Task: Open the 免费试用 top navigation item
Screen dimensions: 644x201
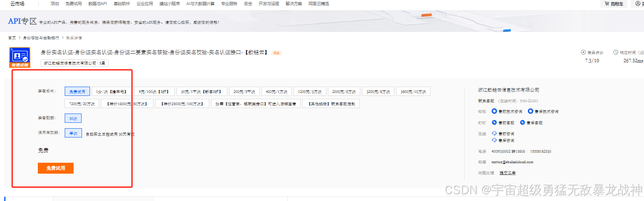Action: click(x=74, y=4)
